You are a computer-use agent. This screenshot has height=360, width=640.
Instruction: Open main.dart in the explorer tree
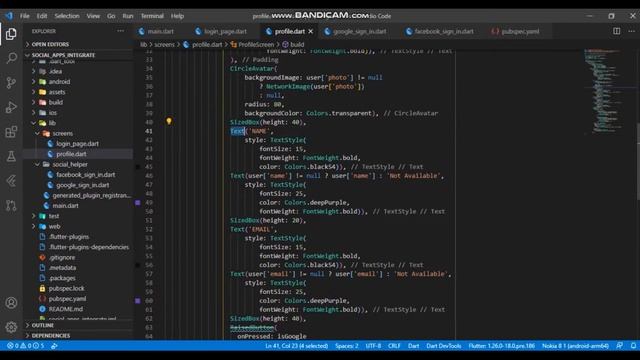click(x=65, y=206)
